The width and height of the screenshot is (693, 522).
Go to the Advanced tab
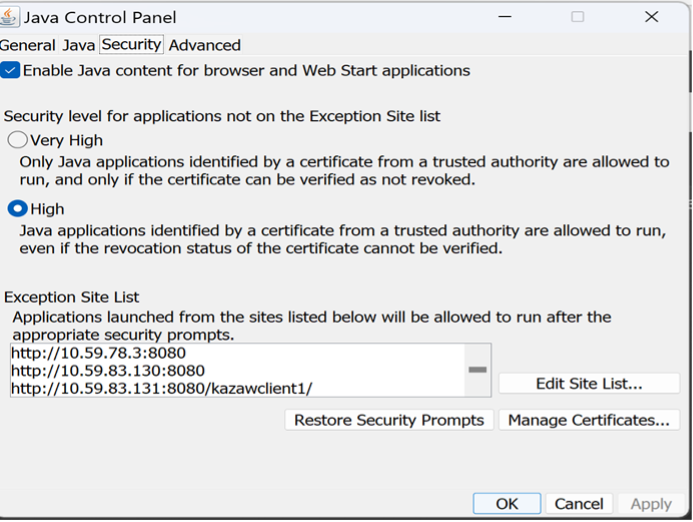pyautogui.click(x=205, y=45)
